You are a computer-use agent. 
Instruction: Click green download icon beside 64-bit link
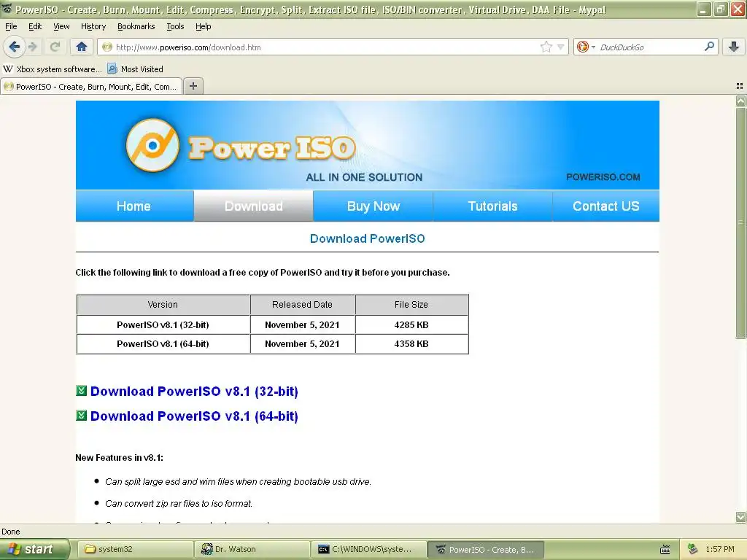(81, 416)
